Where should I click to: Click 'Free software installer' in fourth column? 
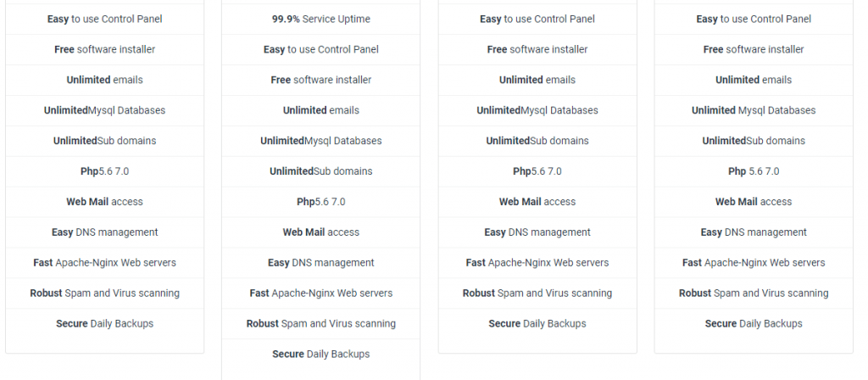pyautogui.click(x=754, y=49)
